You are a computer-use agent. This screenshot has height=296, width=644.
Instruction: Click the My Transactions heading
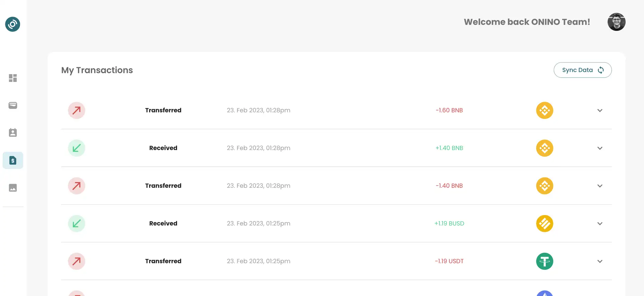tap(97, 70)
